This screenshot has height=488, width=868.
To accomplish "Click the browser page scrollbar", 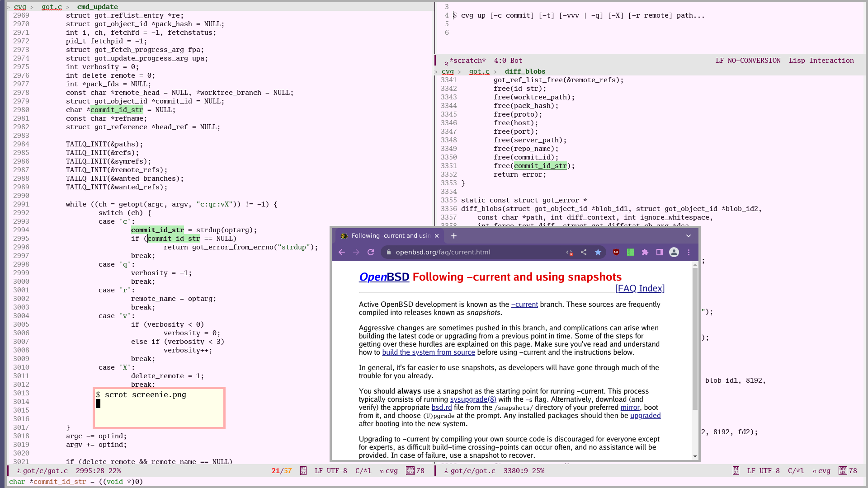I will [x=695, y=339].
